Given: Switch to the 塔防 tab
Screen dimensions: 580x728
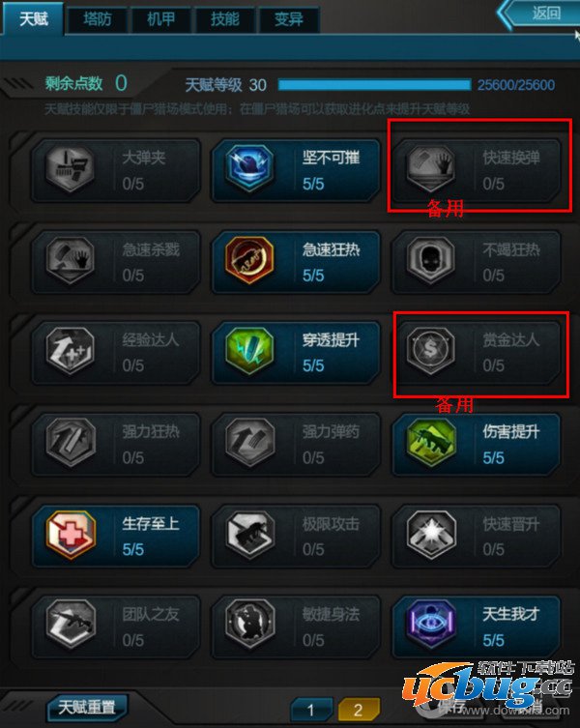Looking at the screenshot, I should pyautogui.click(x=98, y=19).
